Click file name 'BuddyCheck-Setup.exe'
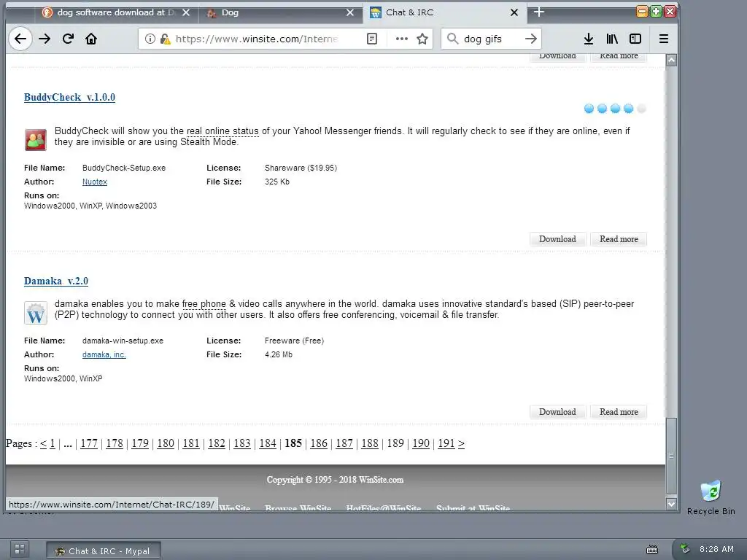 tap(124, 168)
